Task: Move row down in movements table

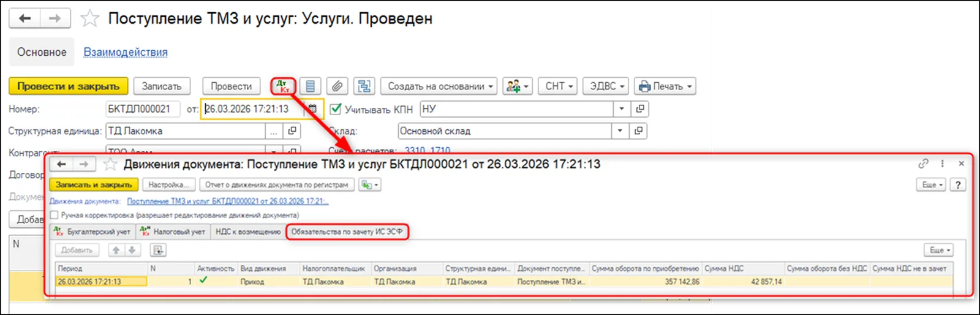Action: pos(132,250)
